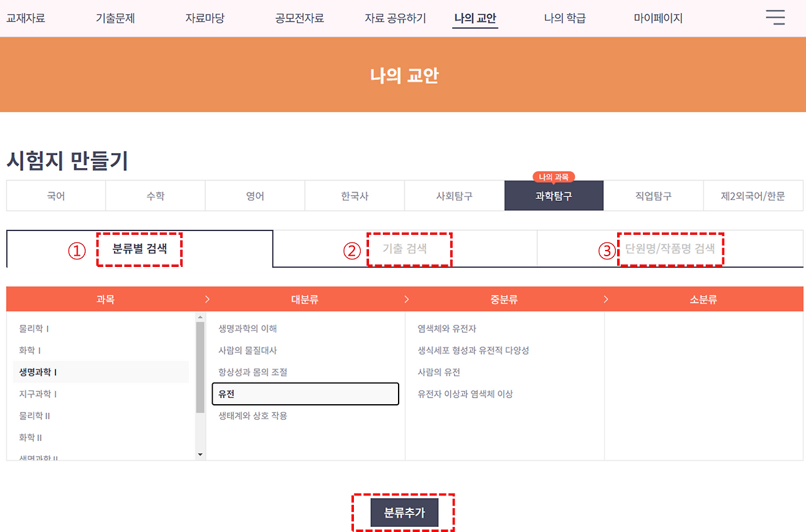Click the 분류추가 button
This screenshot has height=532, width=806.
pos(403,512)
